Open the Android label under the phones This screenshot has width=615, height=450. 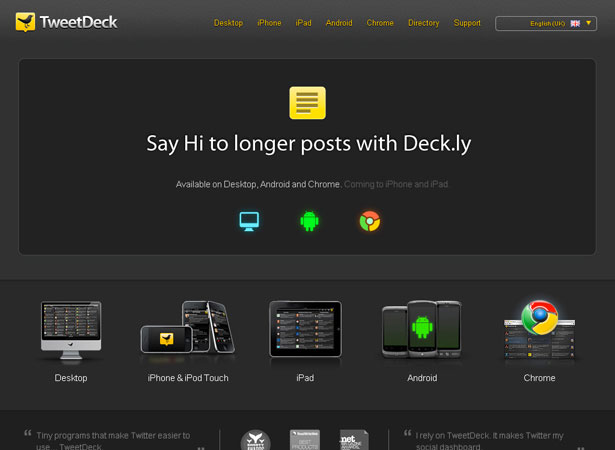click(422, 378)
